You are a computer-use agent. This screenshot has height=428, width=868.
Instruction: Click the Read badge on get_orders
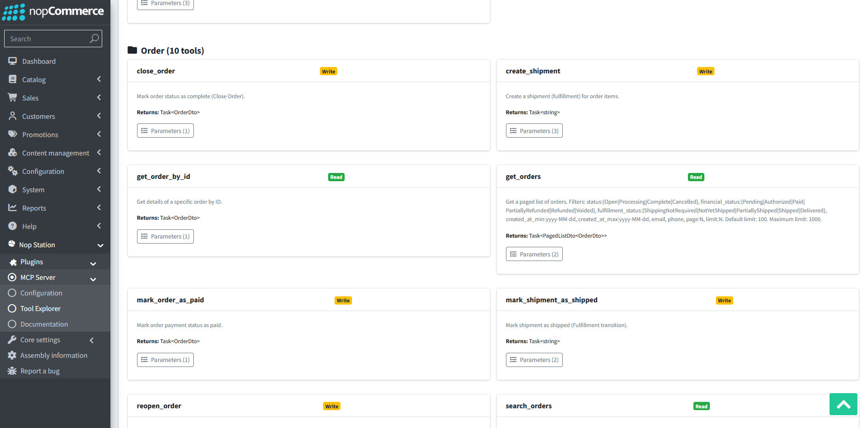[x=696, y=177]
